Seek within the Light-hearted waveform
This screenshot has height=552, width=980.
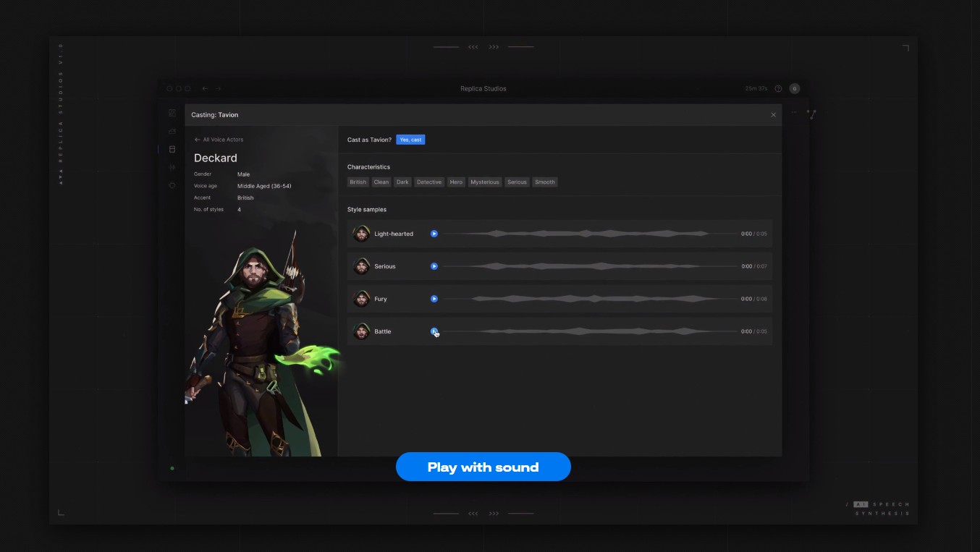click(590, 234)
